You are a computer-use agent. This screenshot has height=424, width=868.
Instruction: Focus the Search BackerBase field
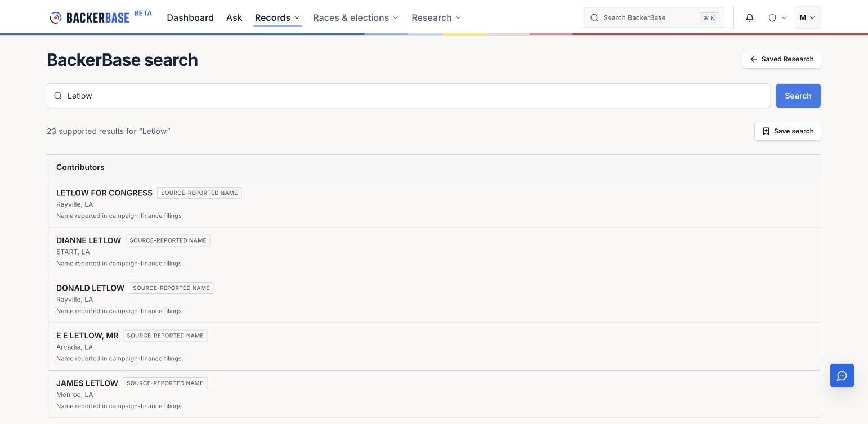tap(654, 17)
